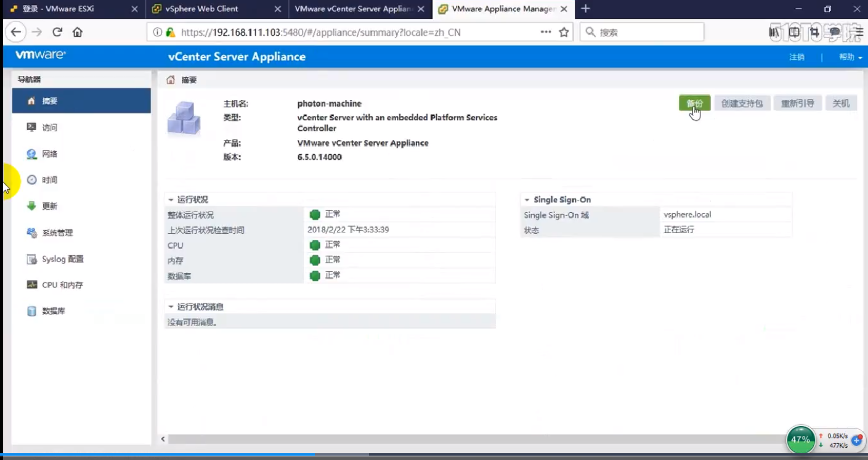Screen dimensions: 868x460
Task: Click vsphere.local domain value
Action: (x=688, y=215)
